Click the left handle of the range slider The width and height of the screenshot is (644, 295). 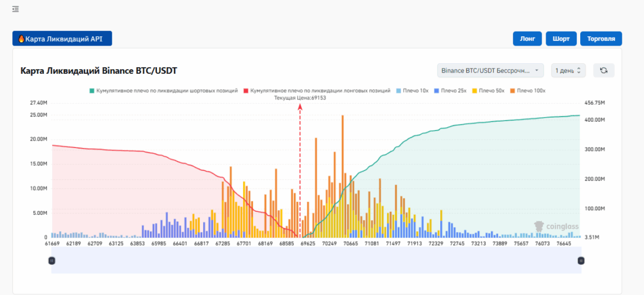point(52,260)
